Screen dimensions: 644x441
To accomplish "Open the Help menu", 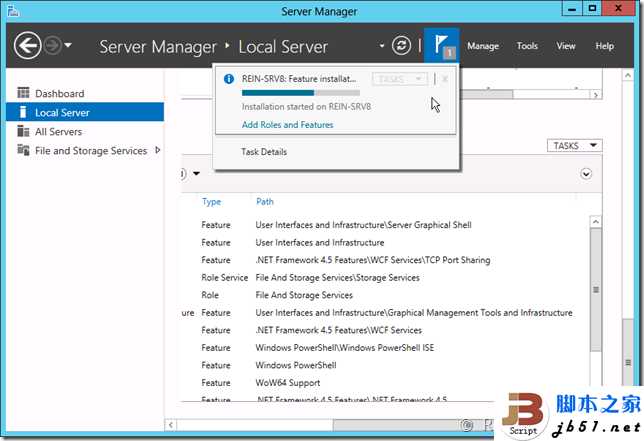I will coord(605,46).
